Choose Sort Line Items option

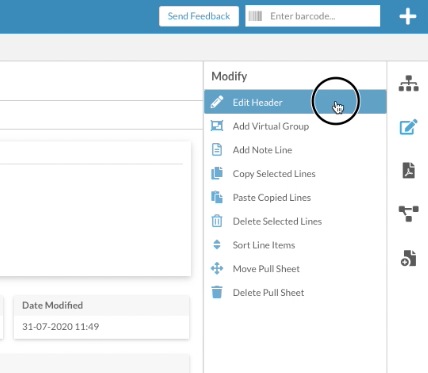(295, 245)
